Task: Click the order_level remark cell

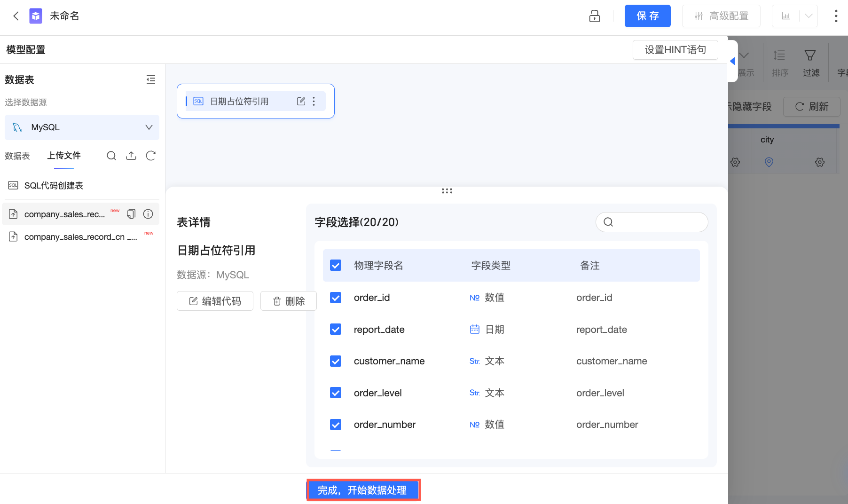Action: 600,393
